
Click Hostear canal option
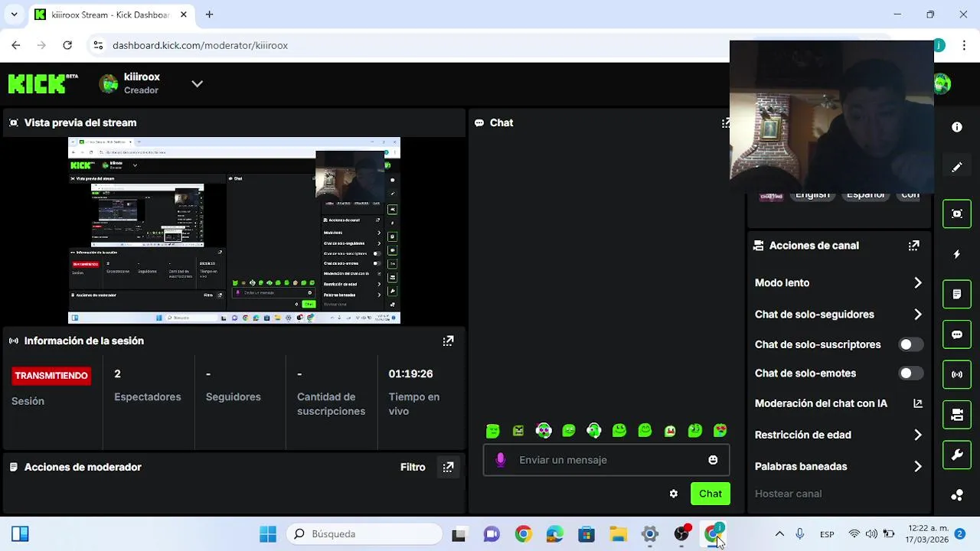pyautogui.click(x=788, y=494)
